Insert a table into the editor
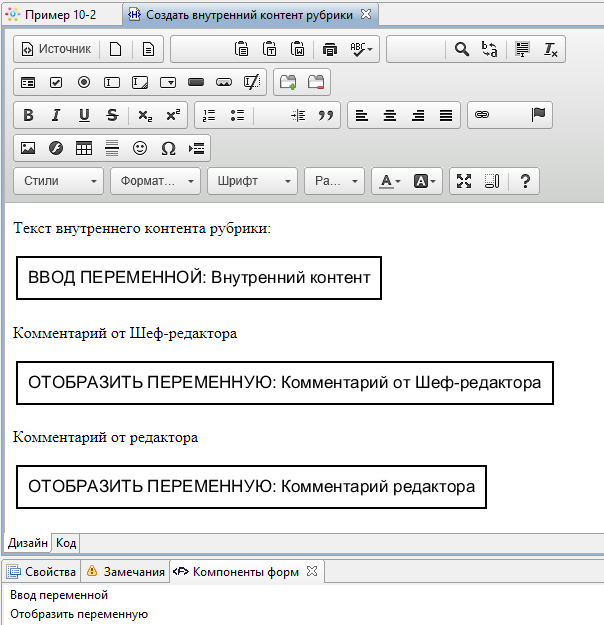604x625 pixels. tap(84, 148)
